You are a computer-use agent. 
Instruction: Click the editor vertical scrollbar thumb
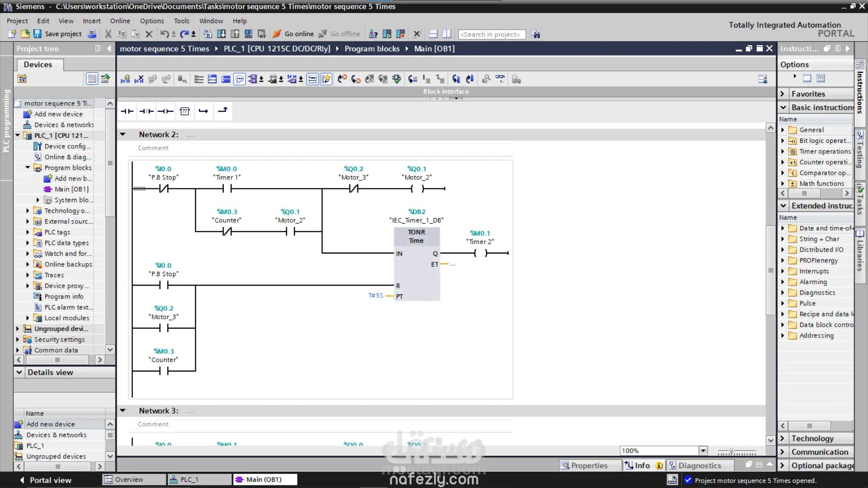click(x=771, y=270)
